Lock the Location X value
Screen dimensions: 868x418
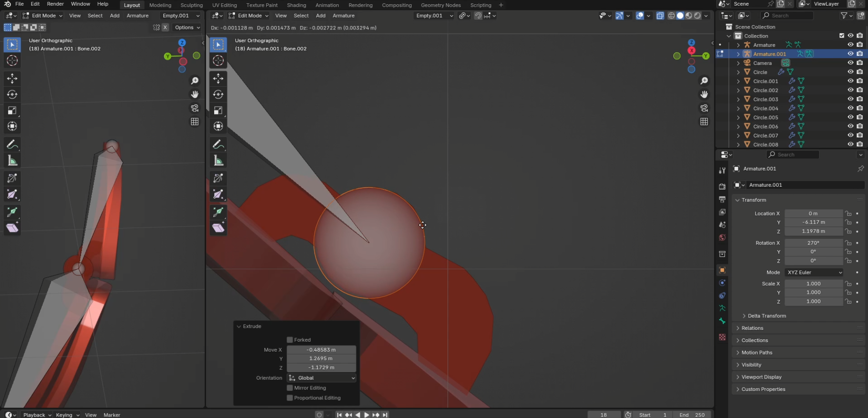(848, 213)
